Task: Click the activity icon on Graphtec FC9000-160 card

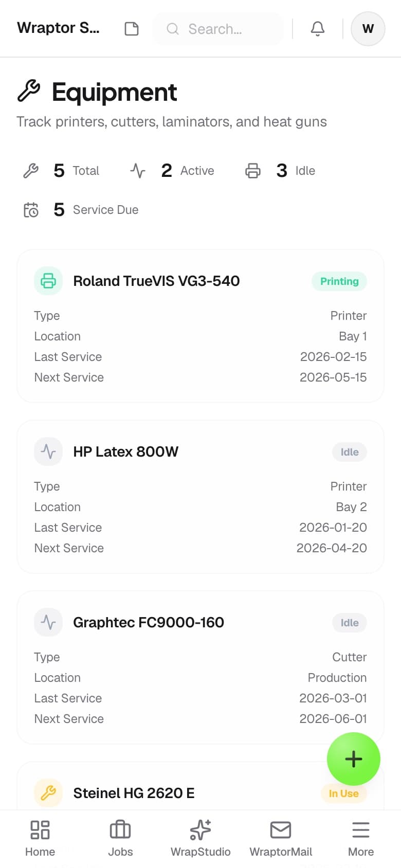Action: pos(48,622)
